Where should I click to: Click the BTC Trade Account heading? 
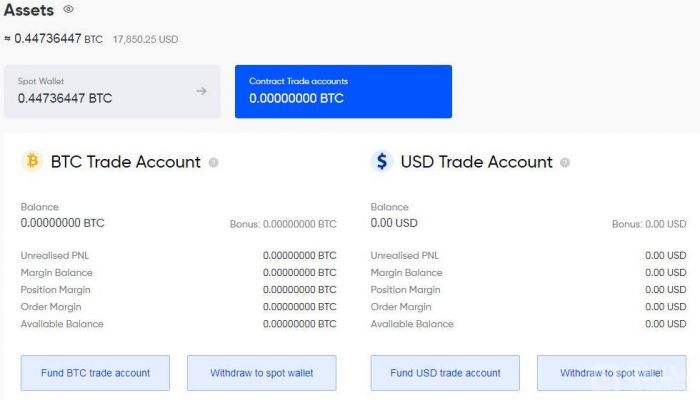(x=125, y=162)
